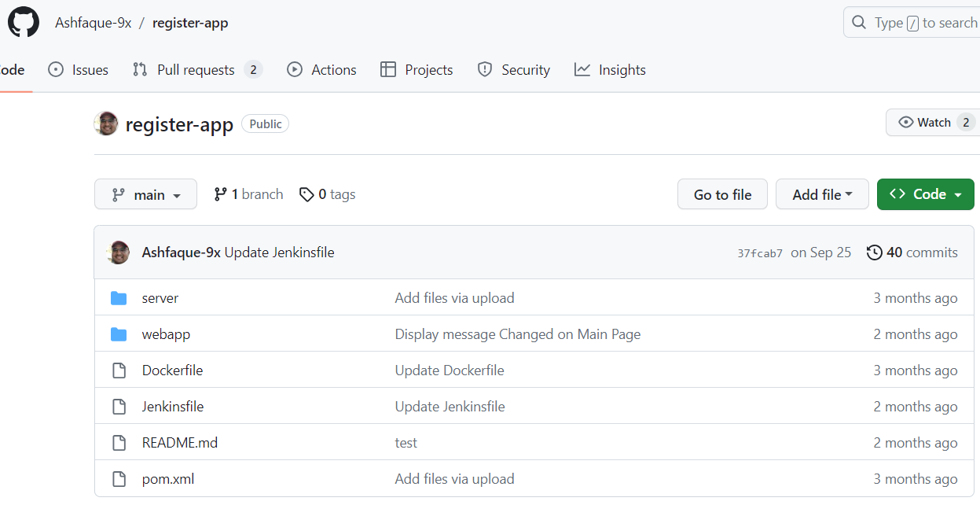Click the pom.xml file icon
980x505 pixels.
[x=119, y=479]
